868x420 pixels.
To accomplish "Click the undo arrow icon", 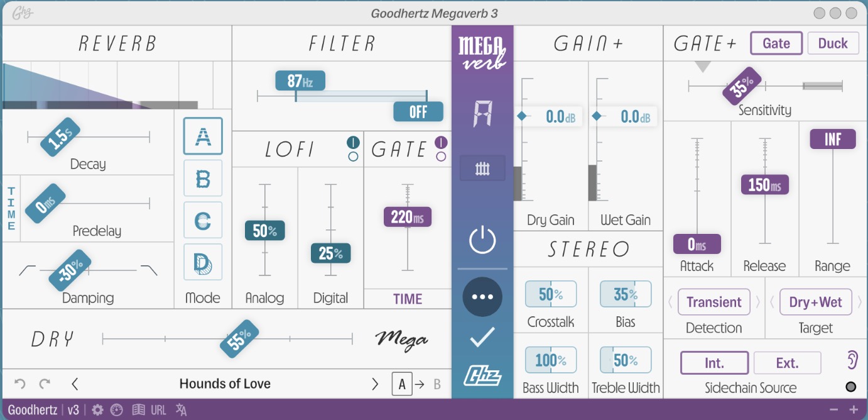I will (x=19, y=384).
